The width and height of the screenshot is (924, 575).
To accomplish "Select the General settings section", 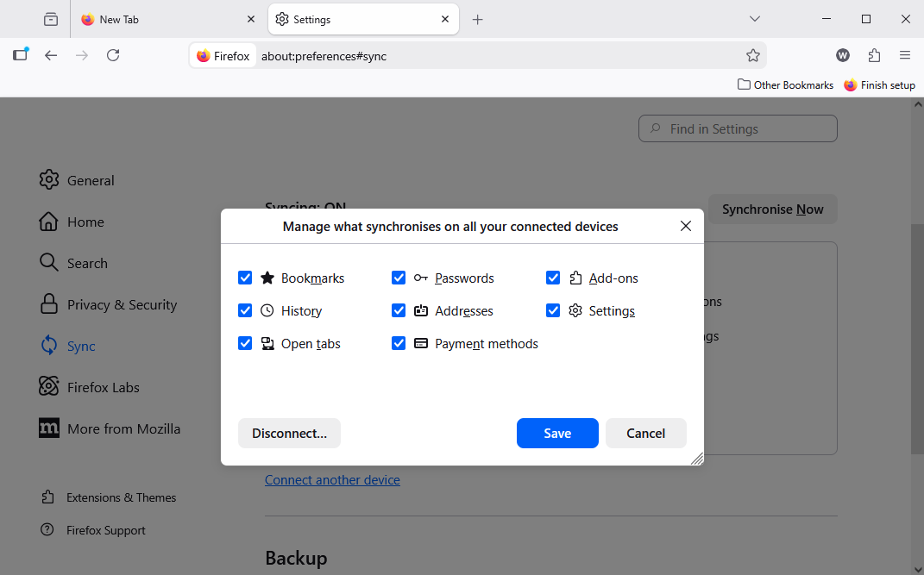I will (49, 180).
